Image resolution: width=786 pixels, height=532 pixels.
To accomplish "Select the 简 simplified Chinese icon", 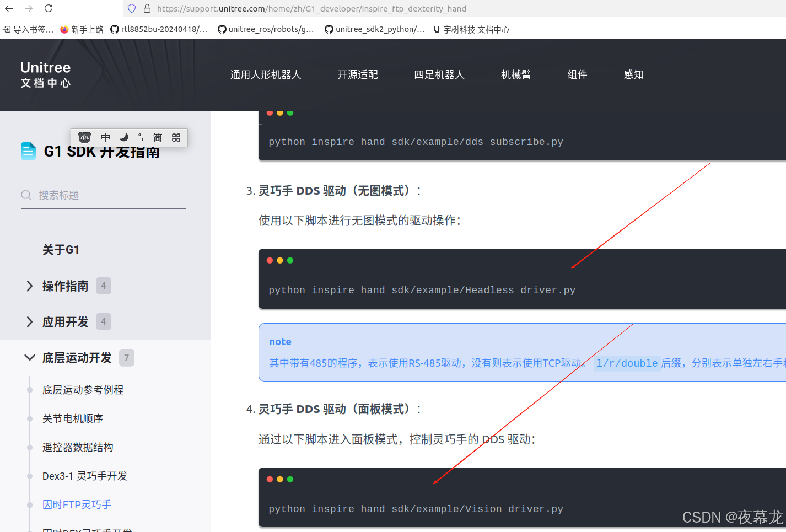I will (157, 137).
